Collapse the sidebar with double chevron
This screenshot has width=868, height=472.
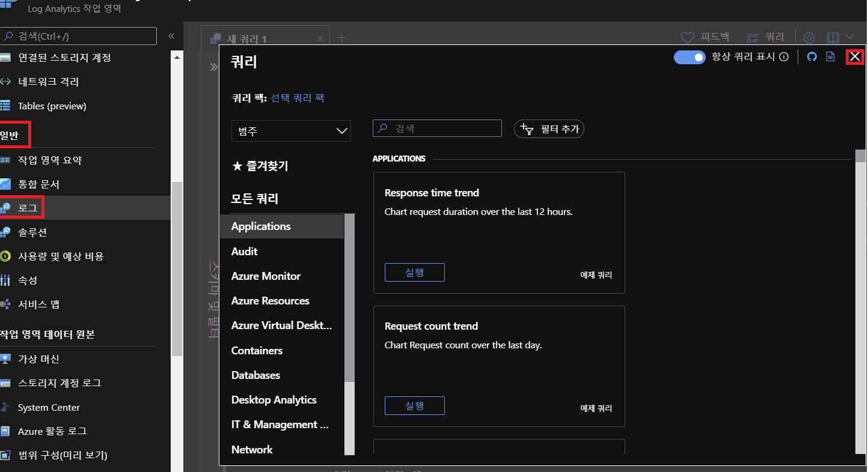pyautogui.click(x=171, y=36)
